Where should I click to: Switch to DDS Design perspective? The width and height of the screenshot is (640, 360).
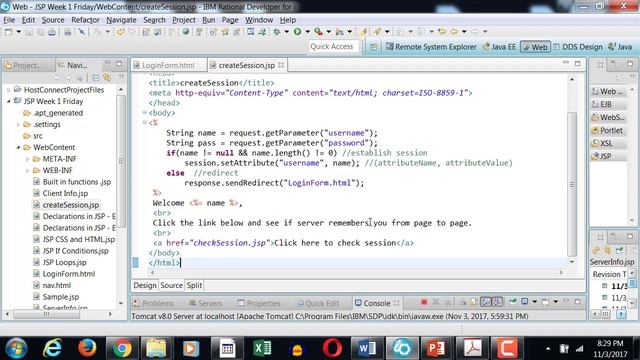(x=578, y=47)
